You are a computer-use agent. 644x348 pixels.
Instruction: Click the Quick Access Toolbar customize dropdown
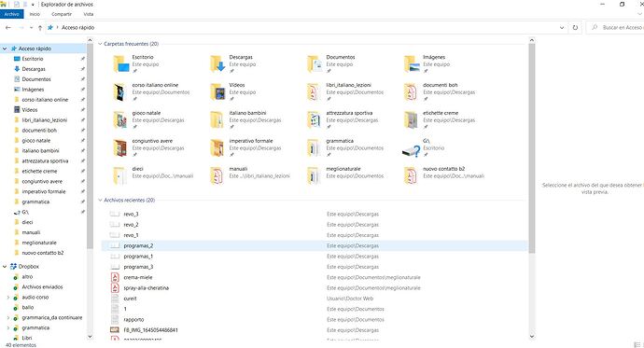(x=33, y=5)
